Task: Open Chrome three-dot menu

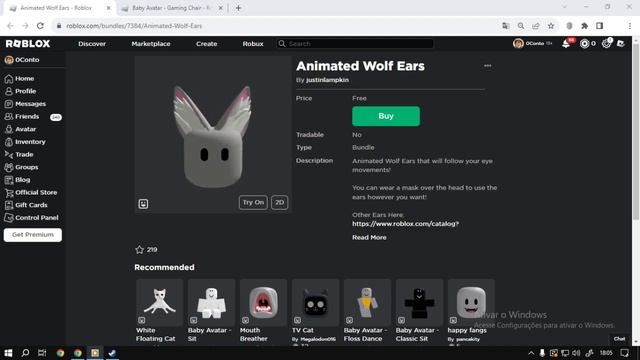Action: click(630, 26)
